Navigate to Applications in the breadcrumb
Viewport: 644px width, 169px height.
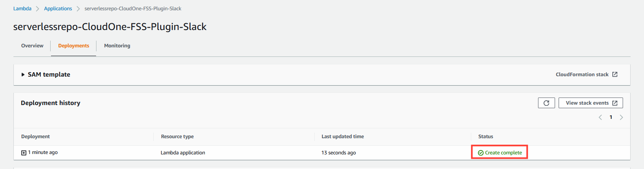[x=58, y=8]
